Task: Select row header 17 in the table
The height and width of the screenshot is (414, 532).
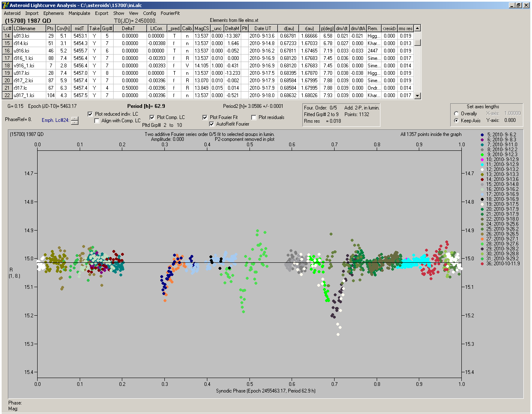Action: pyautogui.click(x=7, y=58)
